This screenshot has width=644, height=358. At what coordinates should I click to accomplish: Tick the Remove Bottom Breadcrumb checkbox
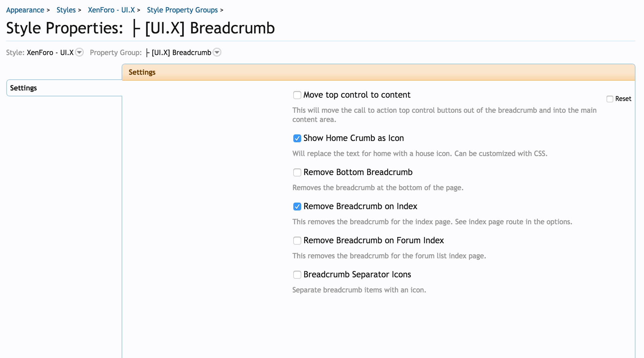click(x=297, y=172)
